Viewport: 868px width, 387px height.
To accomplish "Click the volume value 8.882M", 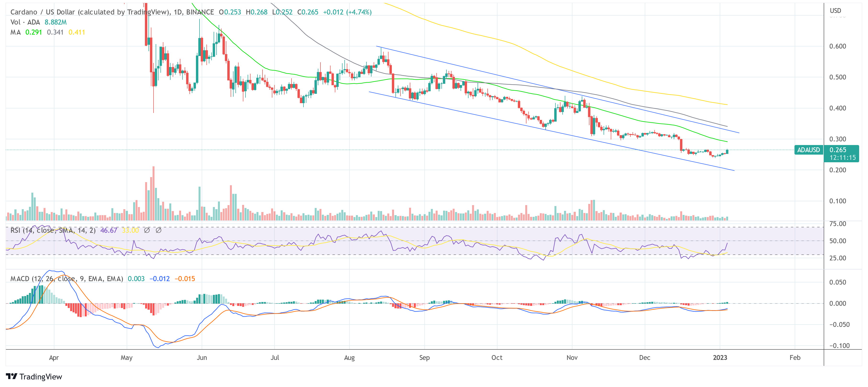I will [x=56, y=22].
